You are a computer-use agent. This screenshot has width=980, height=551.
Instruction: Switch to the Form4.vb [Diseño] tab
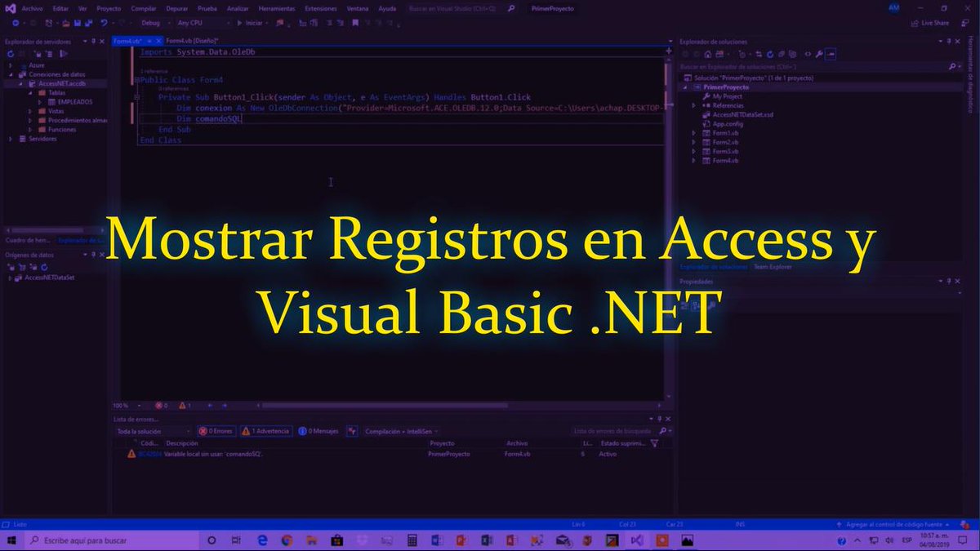pos(192,40)
